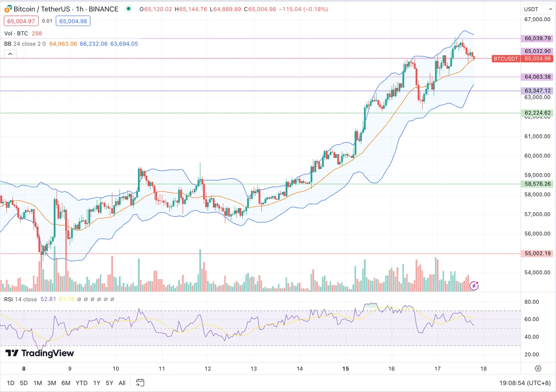This screenshot has height=392, width=556.
Task: Open the 19:08:54 (UTC+8) timezone menu
Action: pyautogui.click(x=525, y=383)
